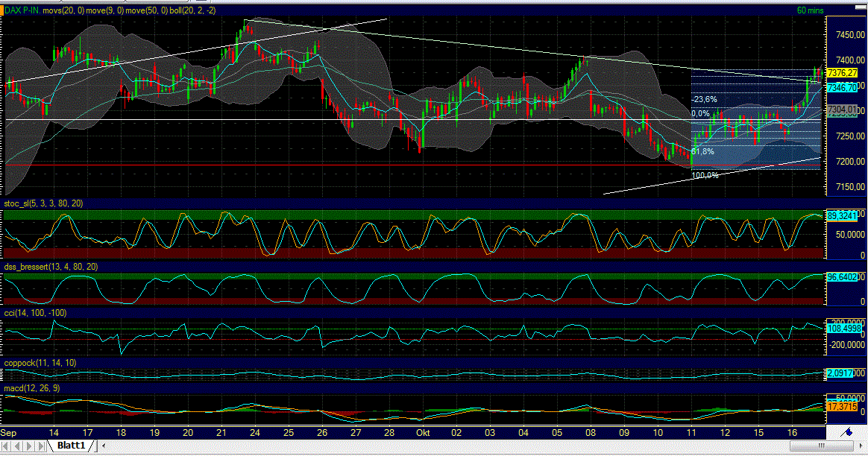Click the DAX P-IN. chart title label

click(22, 10)
